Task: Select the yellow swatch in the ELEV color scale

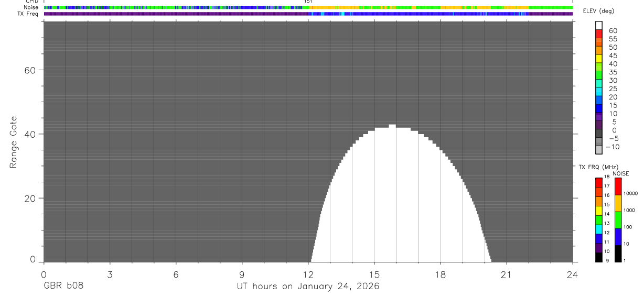Action: click(599, 59)
